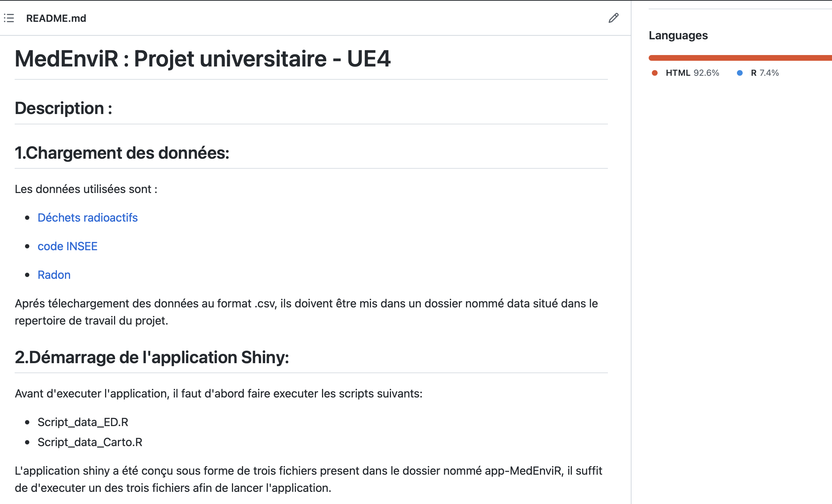Viewport: 832px width, 504px height.
Task: Click the Script_data_Carto.R list item
Action: pos(90,442)
